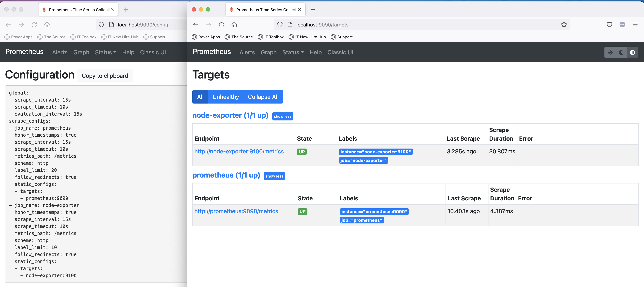Viewport: 644px width, 287px height.
Task: Open Status dropdown in targets window navbar
Action: point(293,52)
